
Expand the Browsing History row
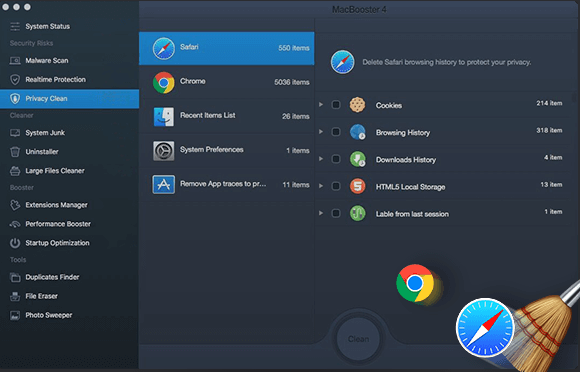(x=321, y=132)
